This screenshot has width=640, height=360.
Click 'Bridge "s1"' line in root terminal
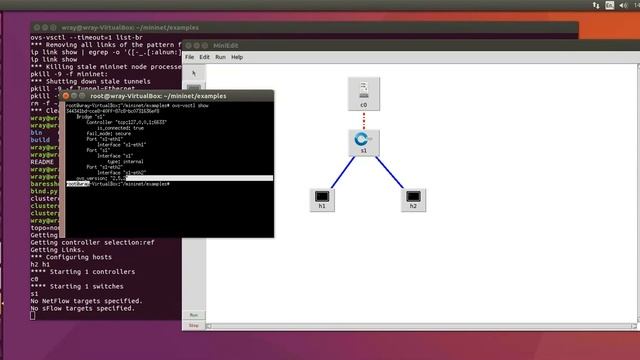(91, 117)
